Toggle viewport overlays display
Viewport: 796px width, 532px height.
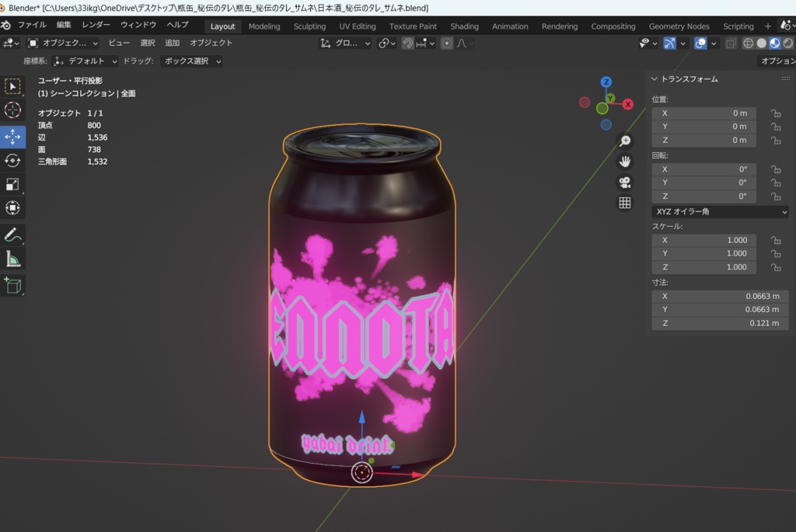pos(700,43)
